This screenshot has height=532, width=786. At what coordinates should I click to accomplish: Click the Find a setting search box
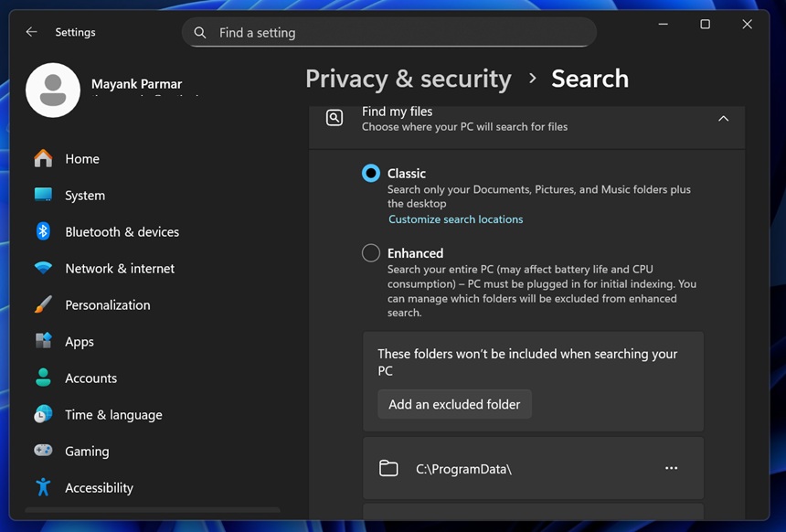pyautogui.click(x=388, y=32)
